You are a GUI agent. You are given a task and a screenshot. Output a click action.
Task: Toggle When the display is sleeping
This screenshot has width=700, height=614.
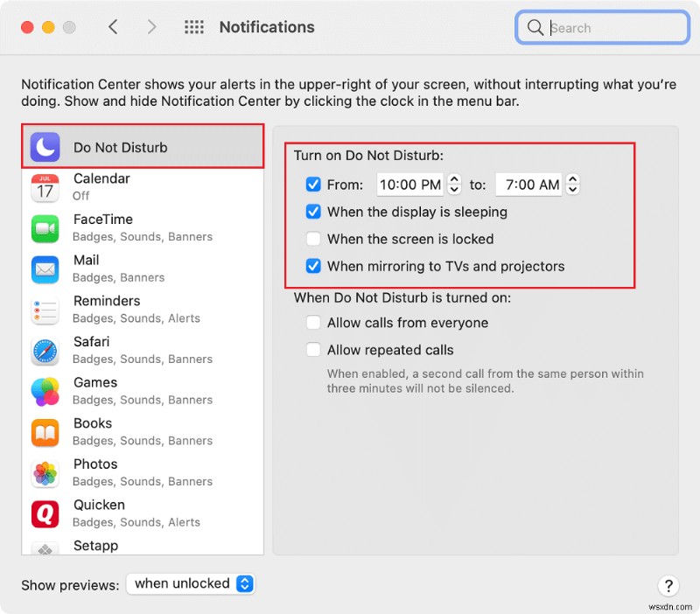point(313,212)
